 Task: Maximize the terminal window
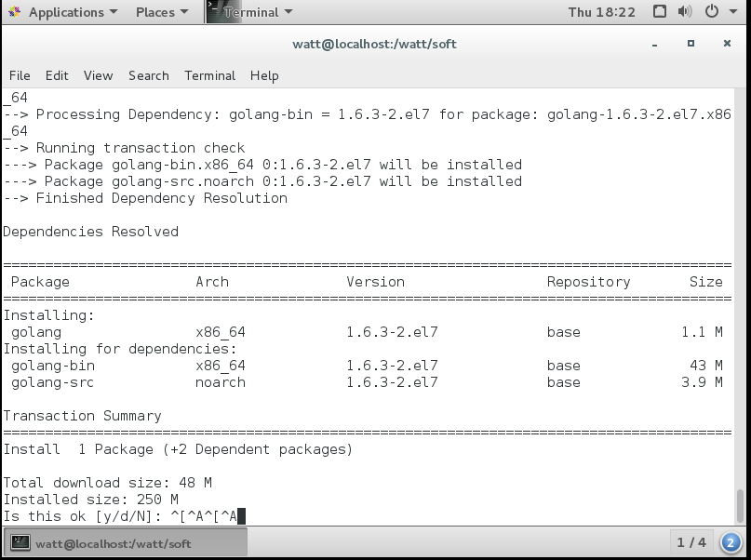[x=691, y=44]
